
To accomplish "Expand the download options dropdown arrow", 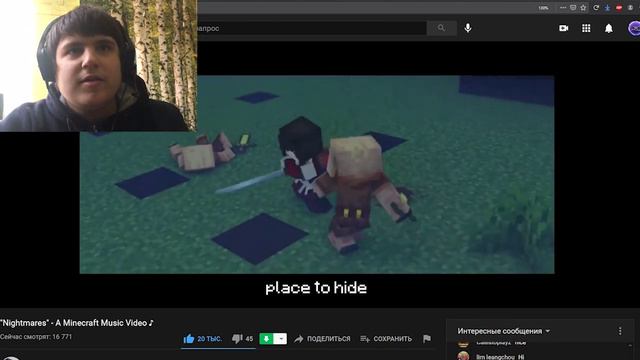I will (280, 339).
